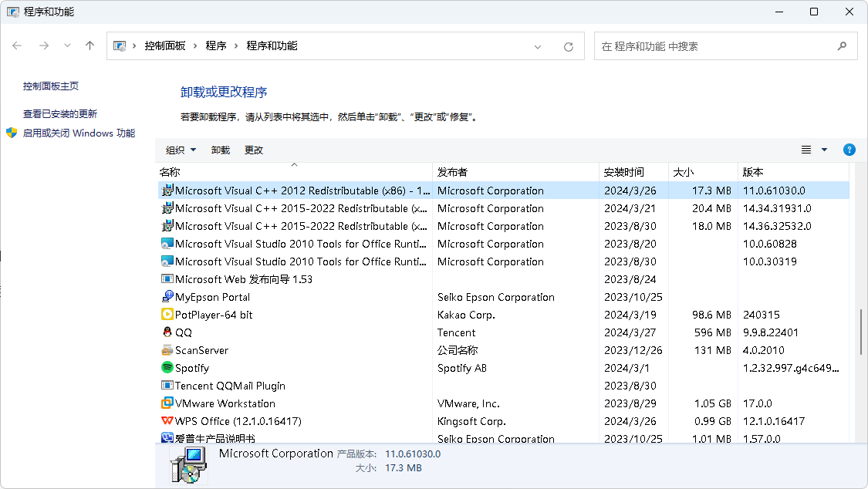Screen dimensions: 868x489
Task: Click the 卸载 toolbar button
Action: pyautogui.click(x=221, y=150)
